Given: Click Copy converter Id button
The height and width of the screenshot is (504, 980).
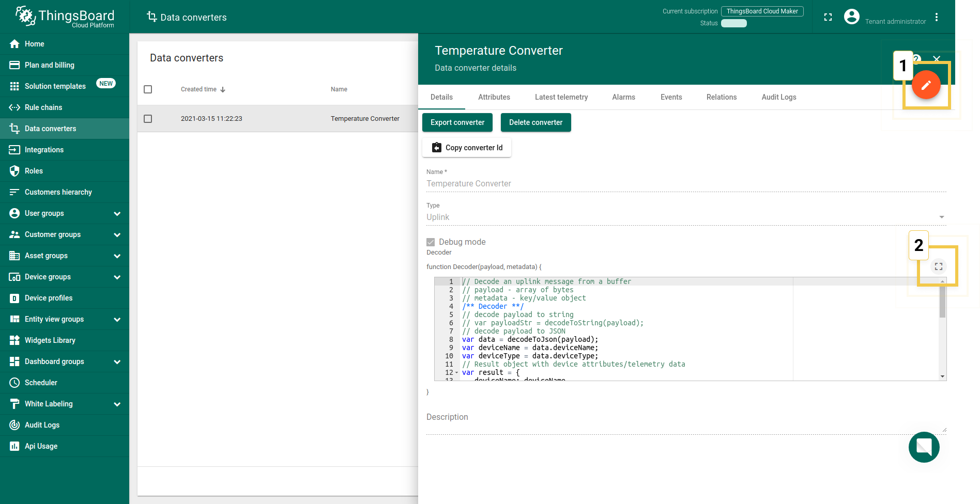Looking at the screenshot, I should pyautogui.click(x=467, y=148).
